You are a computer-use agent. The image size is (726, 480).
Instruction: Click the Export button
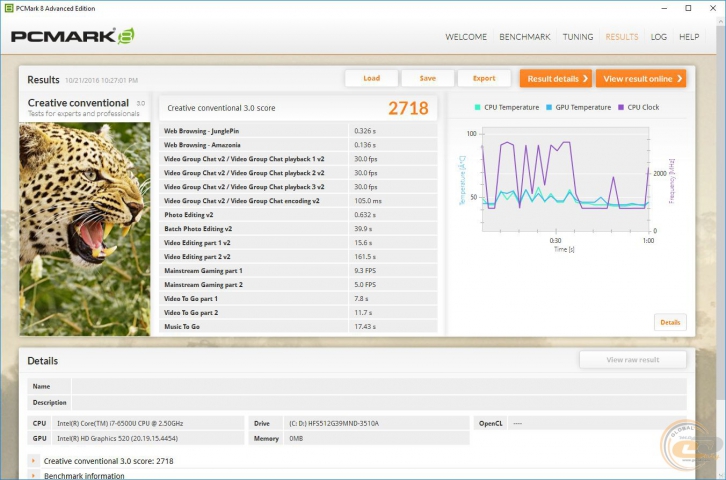tap(484, 78)
